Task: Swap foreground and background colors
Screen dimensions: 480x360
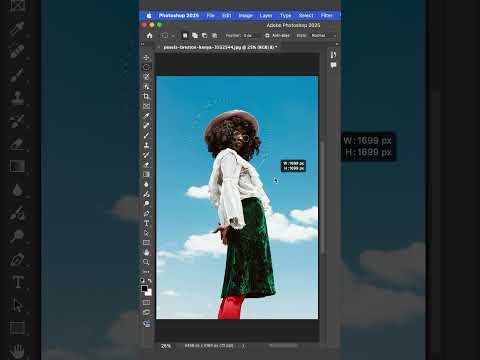Action: [150, 281]
